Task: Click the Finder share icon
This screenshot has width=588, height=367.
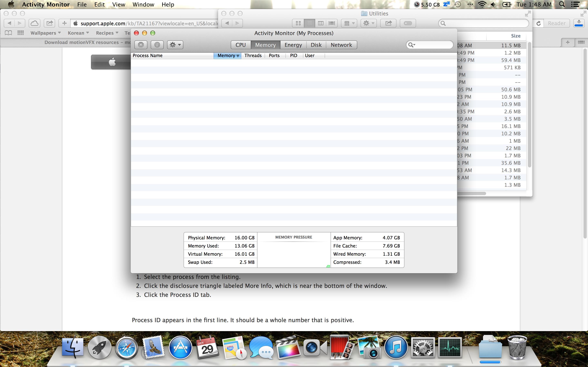Action: [388, 23]
